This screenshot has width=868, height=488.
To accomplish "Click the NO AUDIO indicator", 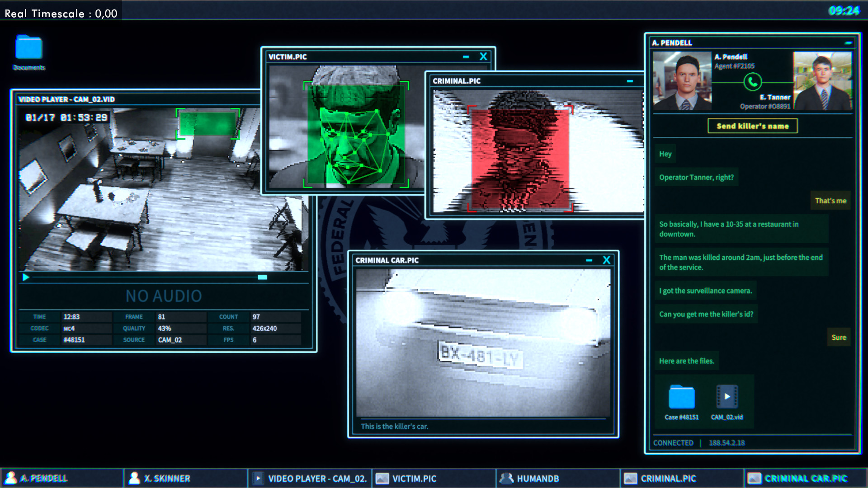I will point(164,296).
